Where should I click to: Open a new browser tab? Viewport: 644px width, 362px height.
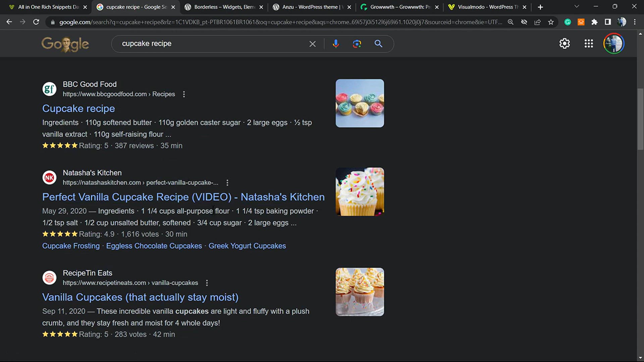pos(540,7)
